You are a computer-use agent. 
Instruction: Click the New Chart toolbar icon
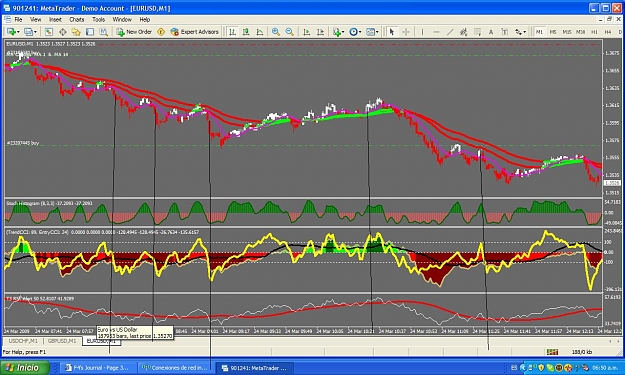click(11, 32)
